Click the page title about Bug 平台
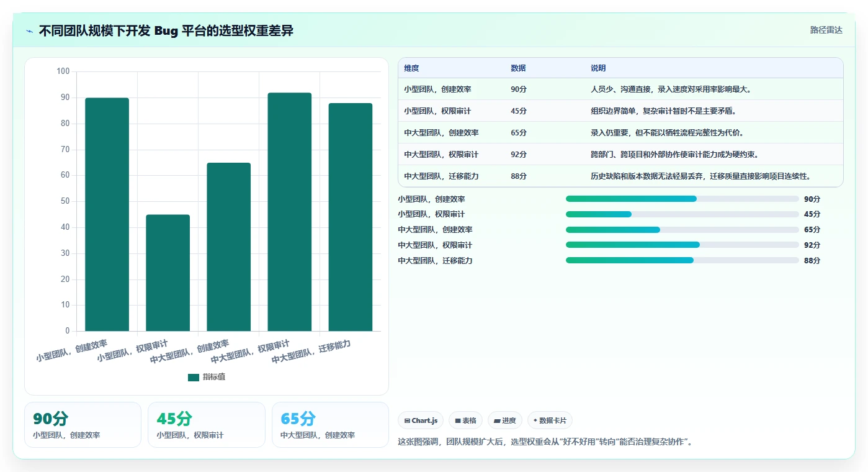Image resolution: width=868 pixels, height=472 pixels. tap(166, 31)
